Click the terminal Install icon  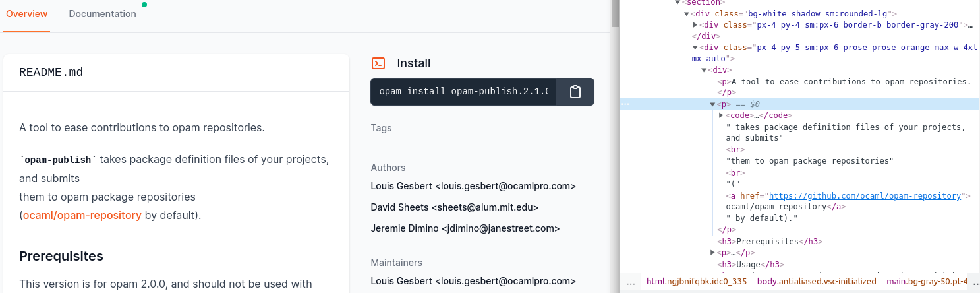pyautogui.click(x=378, y=63)
